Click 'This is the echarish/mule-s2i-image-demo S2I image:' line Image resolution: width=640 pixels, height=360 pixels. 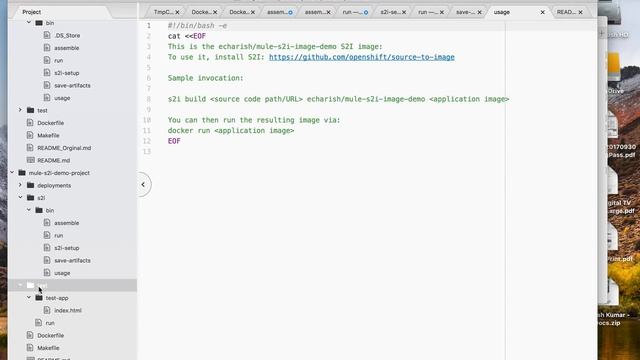coord(275,47)
